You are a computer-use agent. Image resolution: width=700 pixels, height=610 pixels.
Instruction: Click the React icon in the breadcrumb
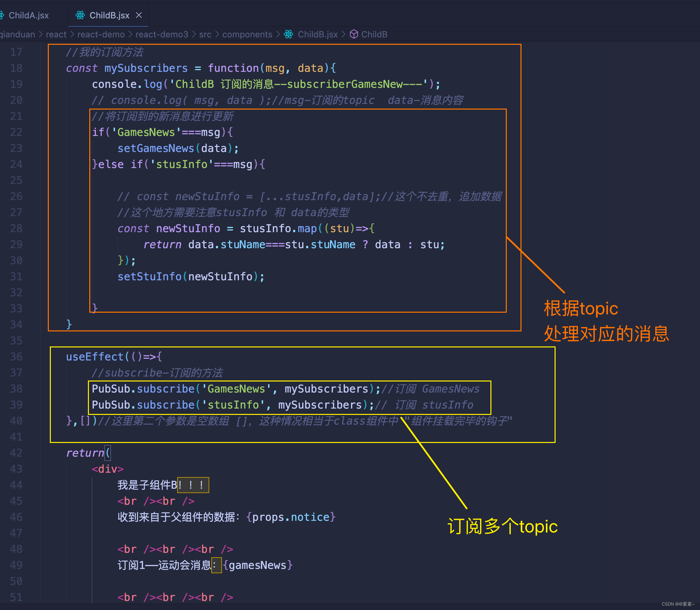pyautogui.click(x=289, y=34)
